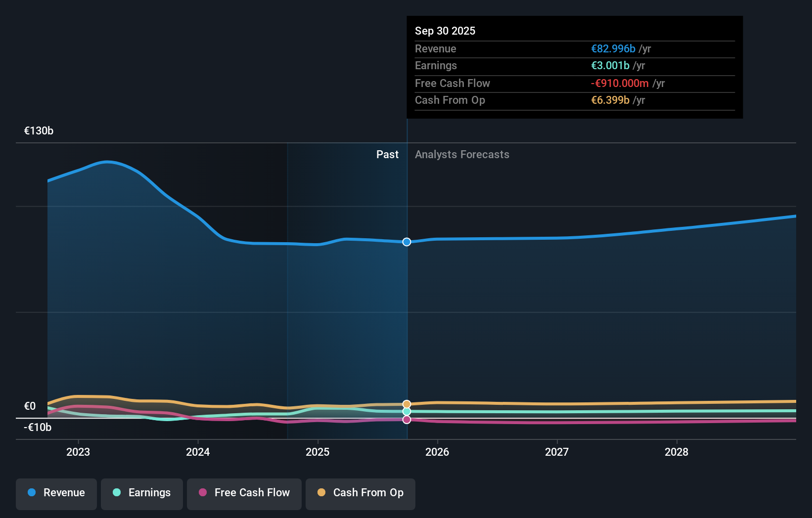
Task: Select the orange Cash From Op chart marker
Action: [406, 404]
